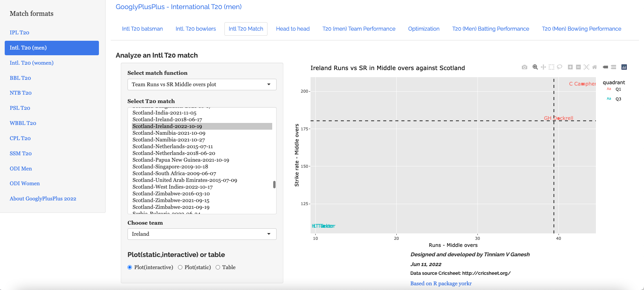This screenshot has width=644, height=290.
Task: Click the Zoom Out minus icon
Action: tap(578, 67)
